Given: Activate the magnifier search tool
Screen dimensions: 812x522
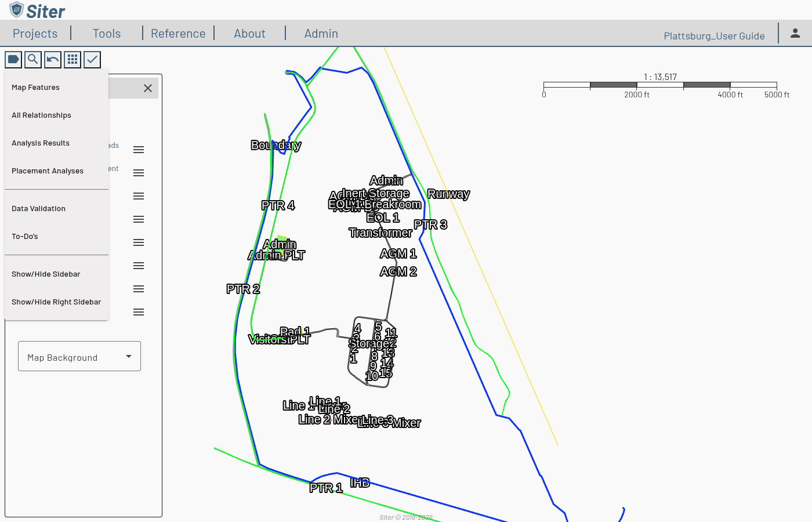Looking at the screenshot, I should (x=33, y=59).
